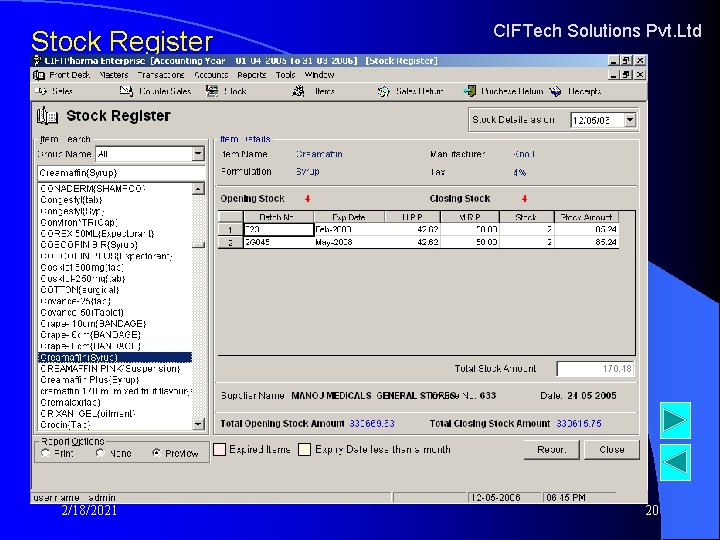Image resolution: width=720 pixels, height=540 pixels.
Task: Click the application icon in title bar
Action: (x=37, y=61)
